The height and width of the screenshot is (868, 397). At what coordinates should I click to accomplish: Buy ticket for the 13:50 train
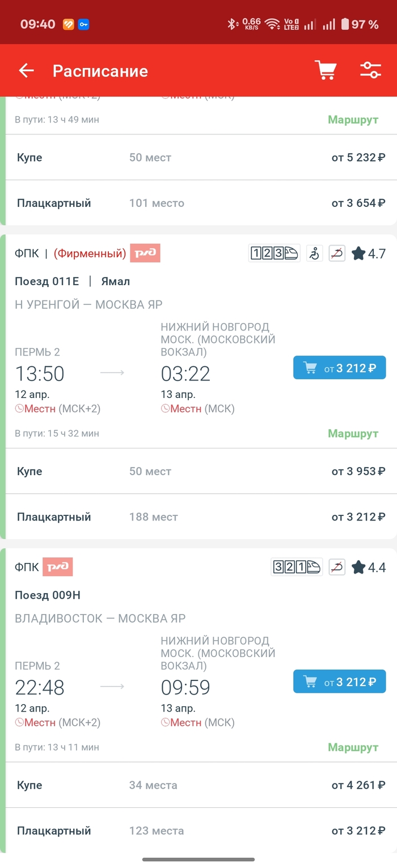(339, 368)
